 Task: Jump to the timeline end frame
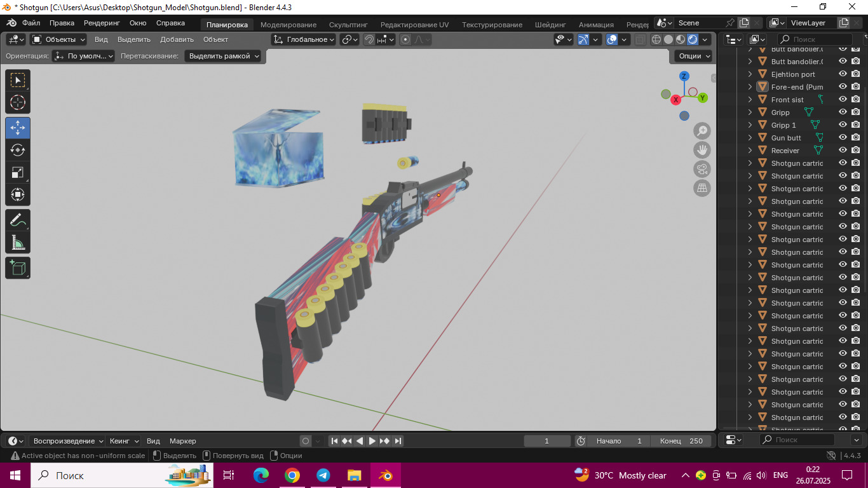(x=398, y=441)
